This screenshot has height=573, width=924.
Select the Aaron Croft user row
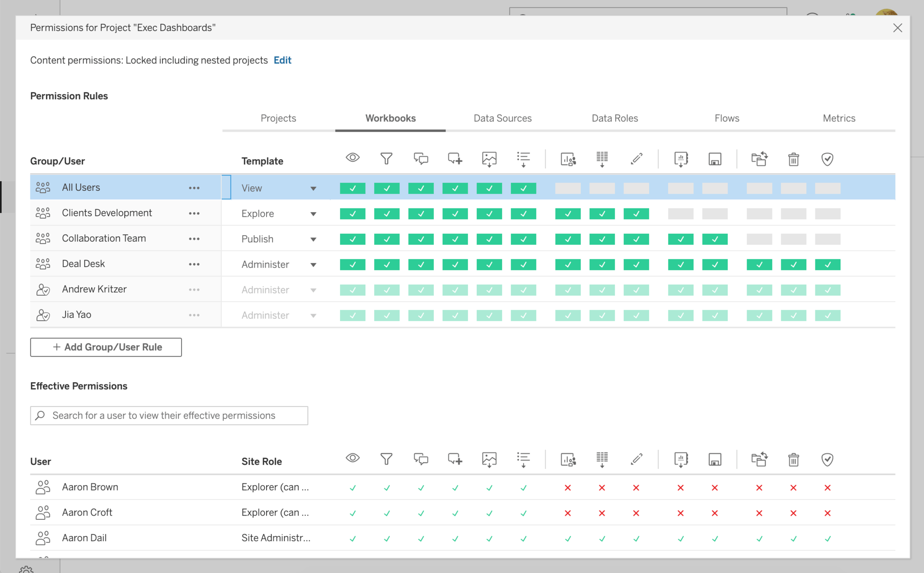coord(462,512)
